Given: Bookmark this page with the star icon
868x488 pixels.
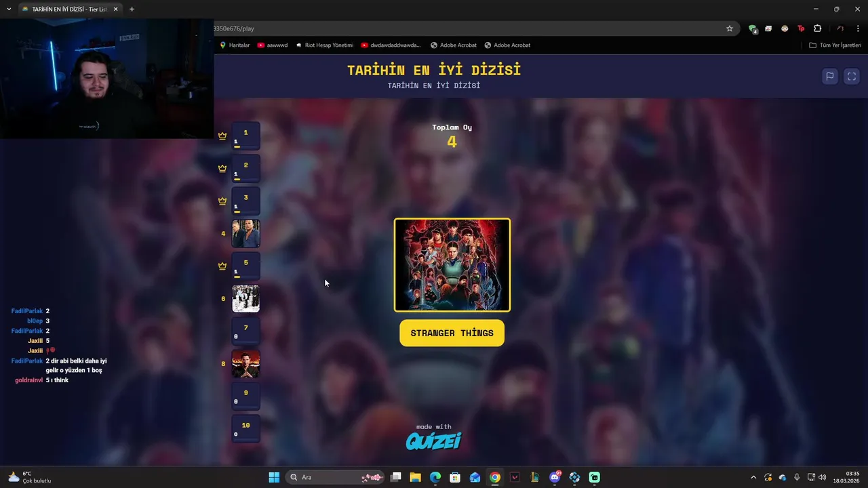Looking at the screenshot, I should coord(730,28).
